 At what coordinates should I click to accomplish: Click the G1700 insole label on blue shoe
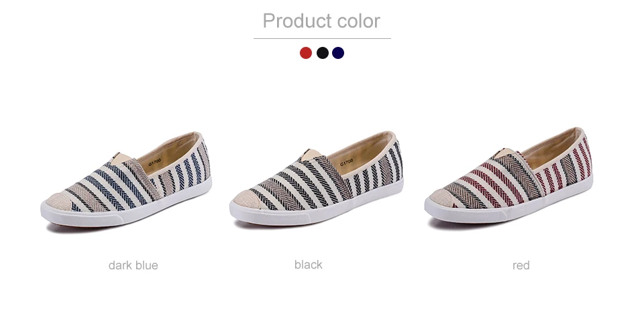155,162
